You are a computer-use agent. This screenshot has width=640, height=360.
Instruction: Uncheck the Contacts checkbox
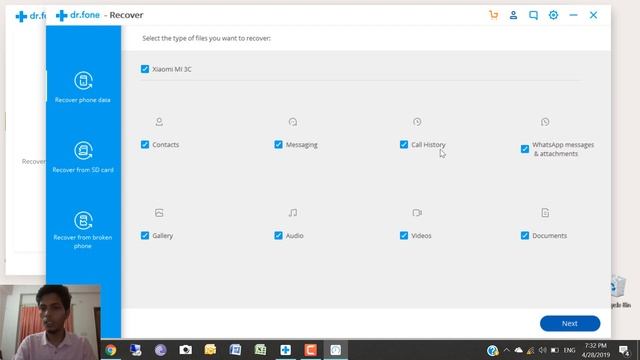pyautogui.click(x=145, y=144)
